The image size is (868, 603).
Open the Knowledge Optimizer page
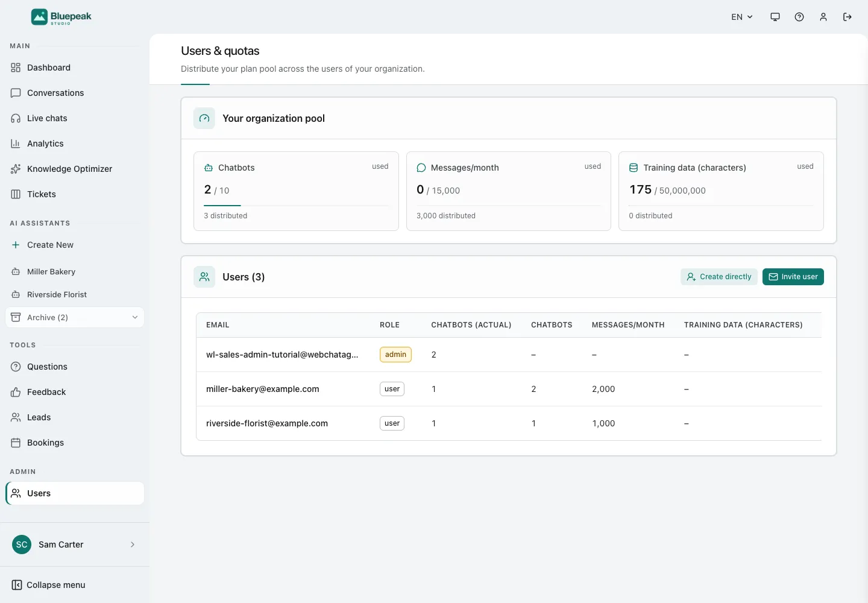point(75,169)
